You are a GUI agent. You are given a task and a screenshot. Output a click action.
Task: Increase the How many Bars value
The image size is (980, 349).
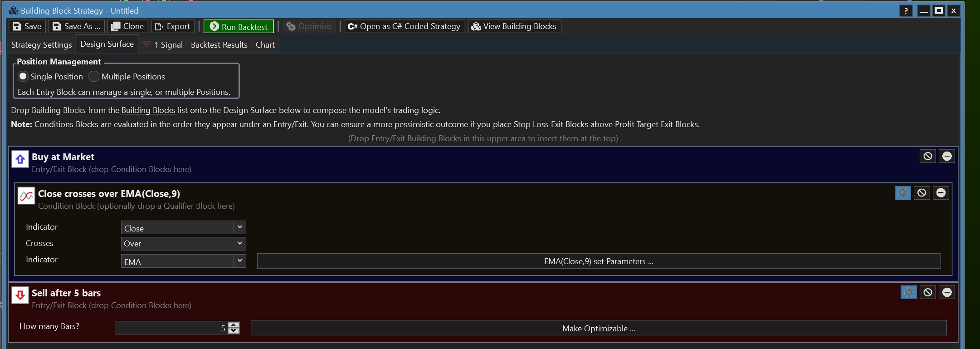pyautogui.click(x=234, y=324)
